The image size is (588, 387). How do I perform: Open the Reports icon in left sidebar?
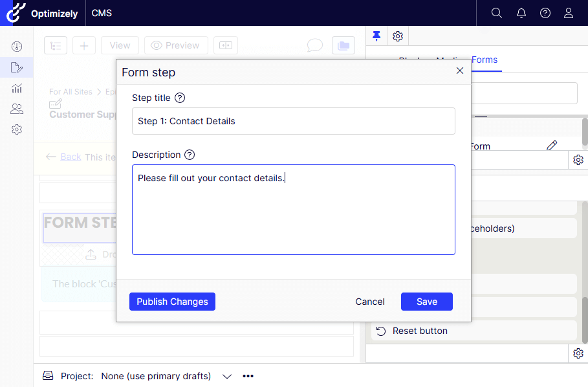(x=17, y=88)
